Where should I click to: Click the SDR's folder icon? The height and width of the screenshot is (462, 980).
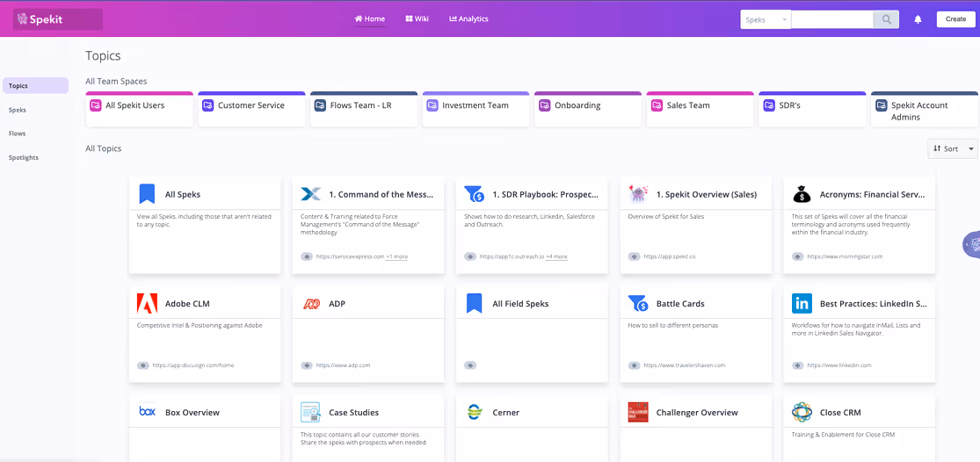tap(769, 105)
